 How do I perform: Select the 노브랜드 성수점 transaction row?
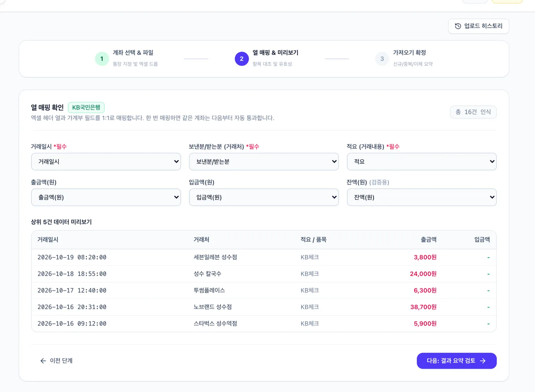tap(264, 307)
